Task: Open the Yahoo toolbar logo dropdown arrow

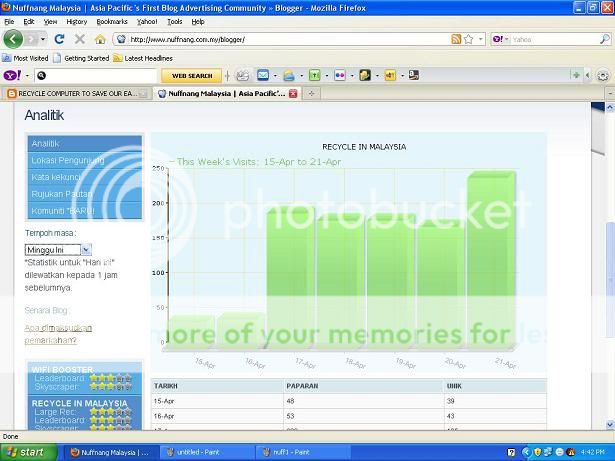Action: [27, 75]
